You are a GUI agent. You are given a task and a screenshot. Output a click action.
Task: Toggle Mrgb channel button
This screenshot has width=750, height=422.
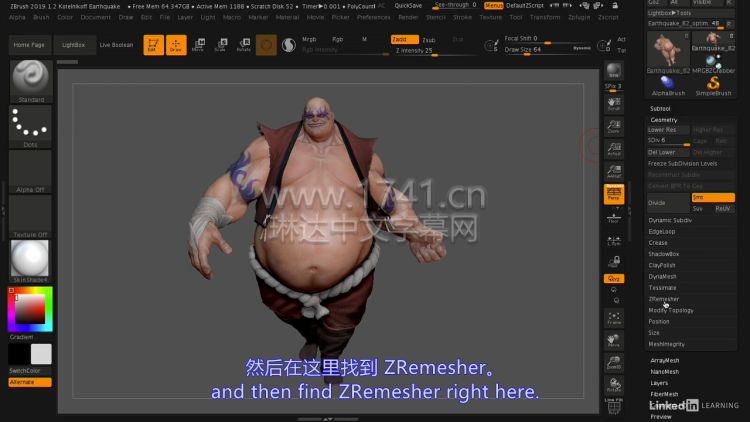[x=309, y=39]
